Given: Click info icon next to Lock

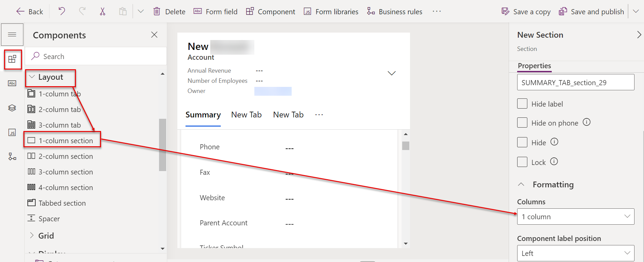Looking at the screenshot, I should click(x=554, y=162).
